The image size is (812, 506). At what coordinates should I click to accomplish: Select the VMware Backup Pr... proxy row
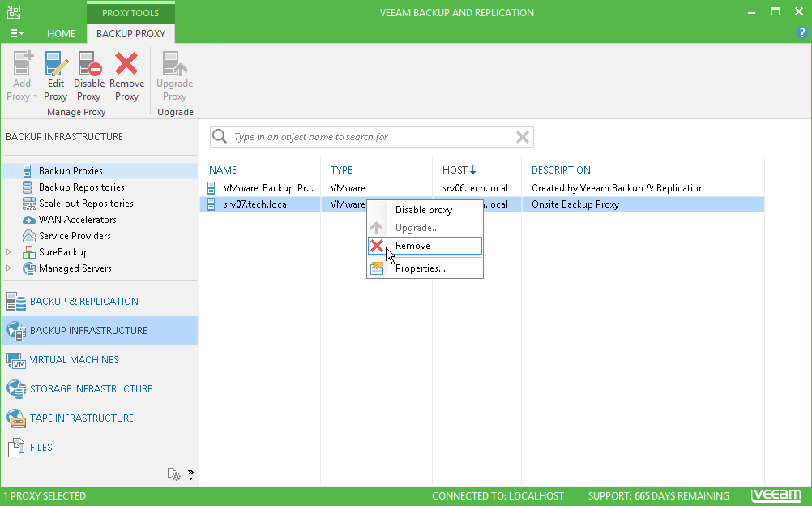click(481, 188)
